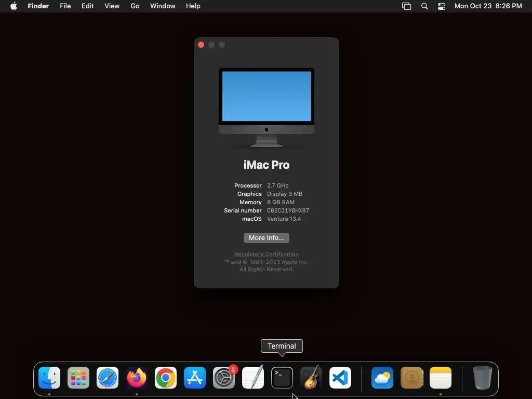532x399 pixels.
Task: Open TextEdit from the Dock
Action: click(x=253, y=377)
